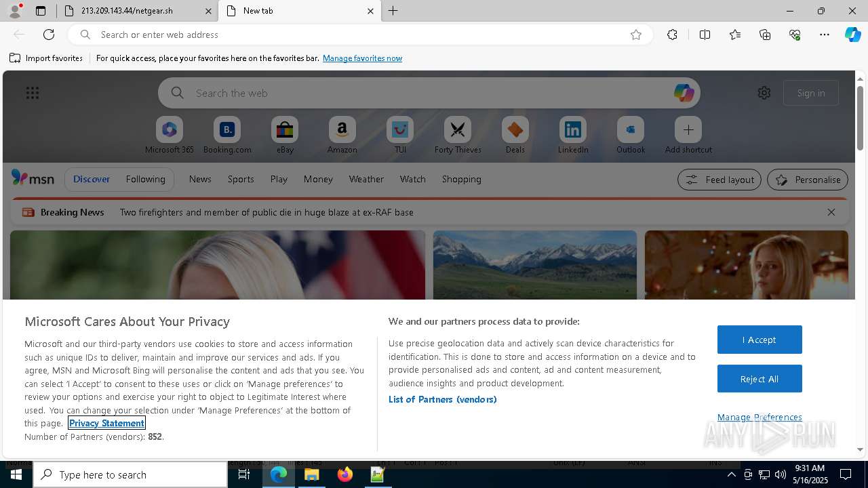This screenshot has width=868, height=488.
Task: Click Import favorites in favorites bar
Action: tap(46, 58)
